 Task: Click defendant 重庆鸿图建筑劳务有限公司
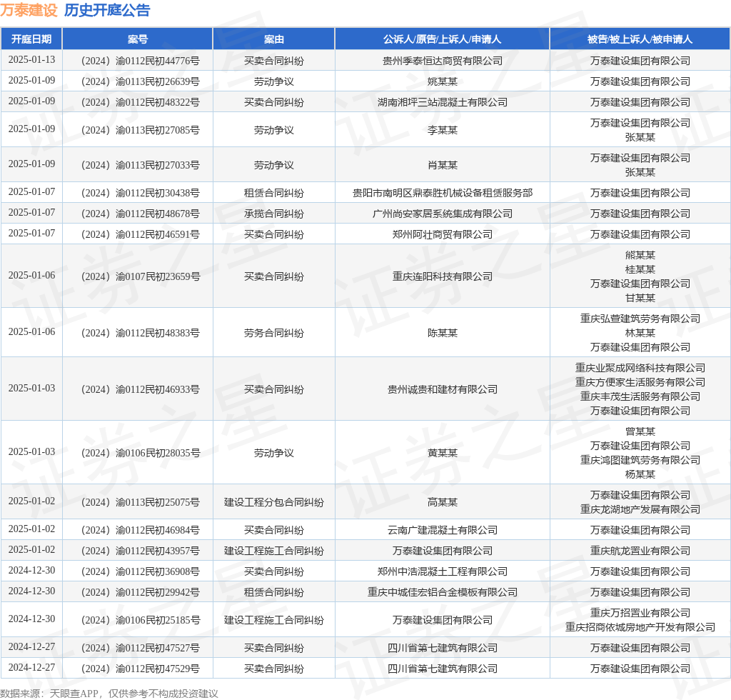pos(640,460)
